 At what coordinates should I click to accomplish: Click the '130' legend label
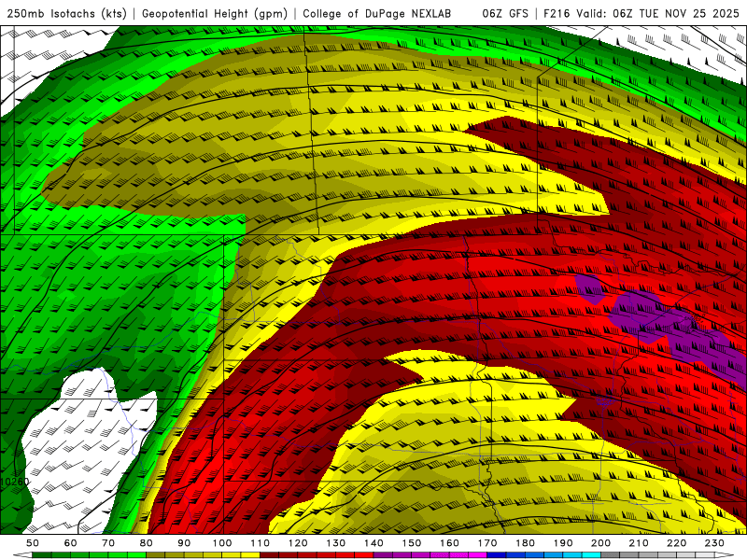335,543
